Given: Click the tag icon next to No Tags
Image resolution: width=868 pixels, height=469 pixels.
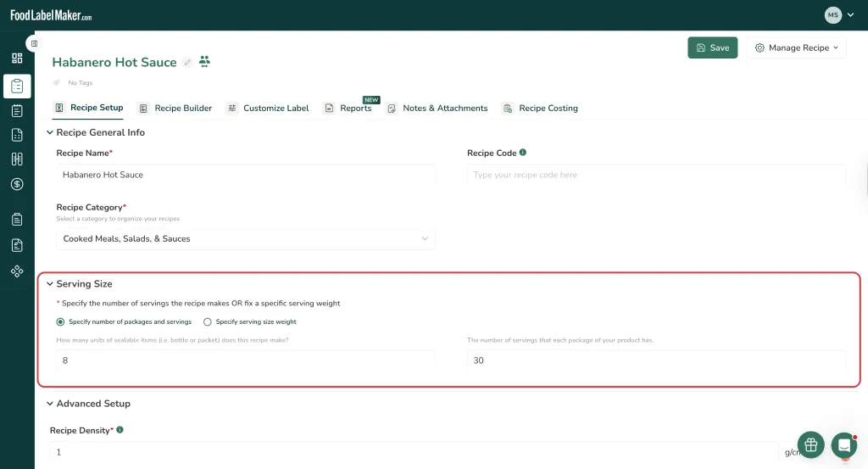Looking at the screenshot, I should (57, 82).
